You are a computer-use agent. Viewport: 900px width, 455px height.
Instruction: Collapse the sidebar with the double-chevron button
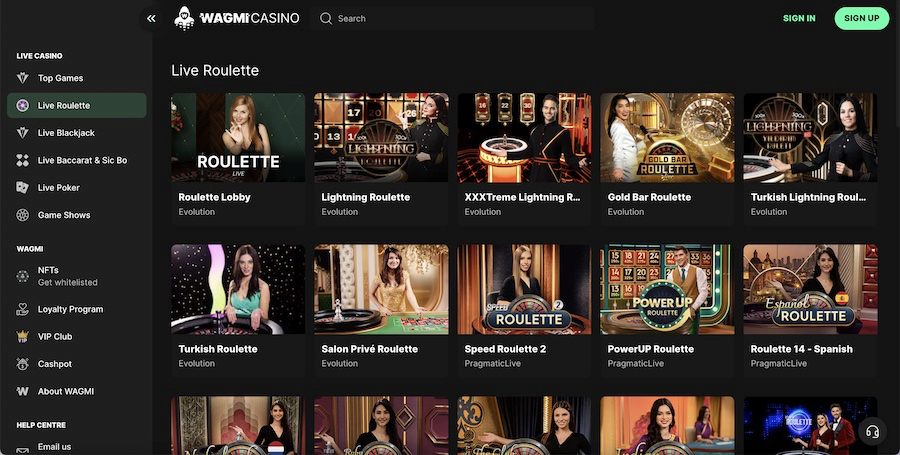pos(151,18)
